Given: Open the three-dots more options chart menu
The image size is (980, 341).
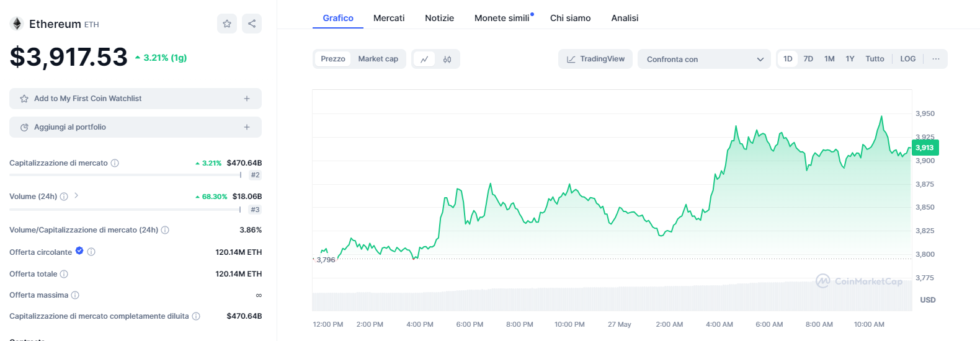Looking at the screenshot, I should click(935, 59).
